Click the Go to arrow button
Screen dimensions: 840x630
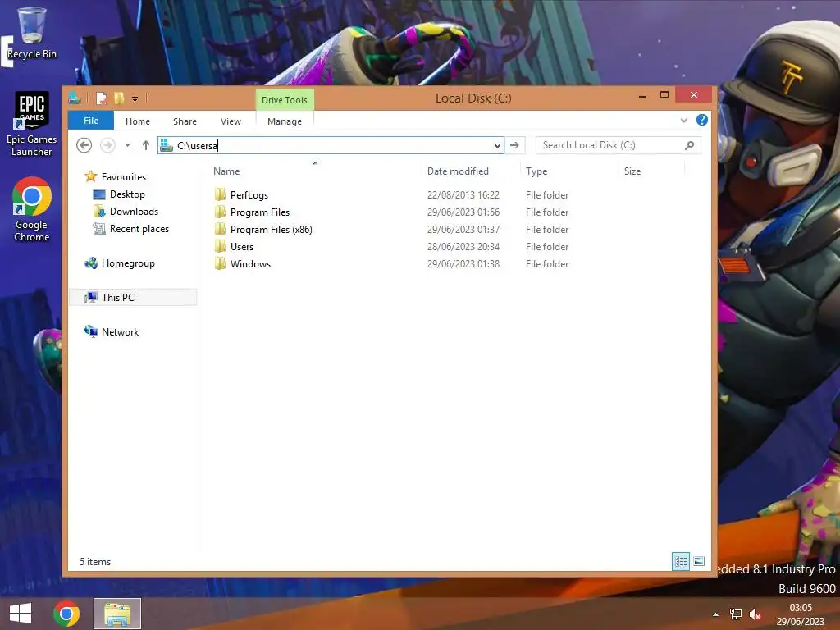click(x=514, y=145)
